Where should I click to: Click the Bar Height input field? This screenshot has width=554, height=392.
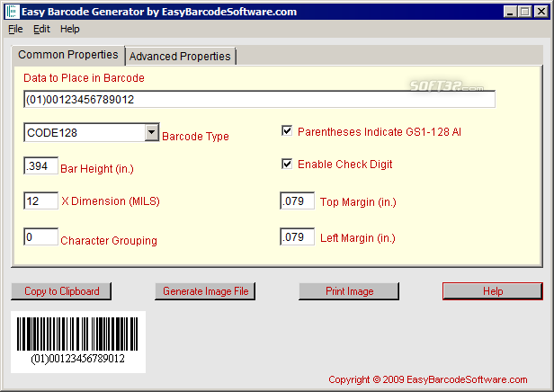41,165
